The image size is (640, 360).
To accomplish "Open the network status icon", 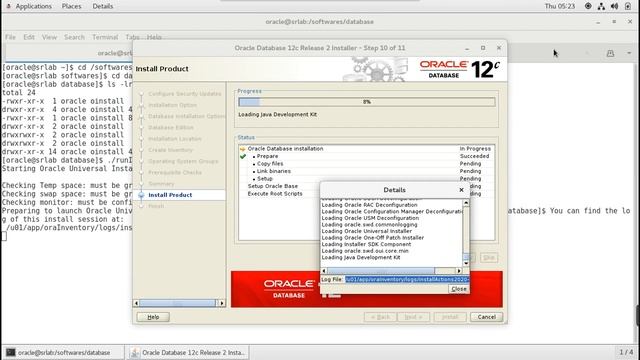I will (601, 6).
